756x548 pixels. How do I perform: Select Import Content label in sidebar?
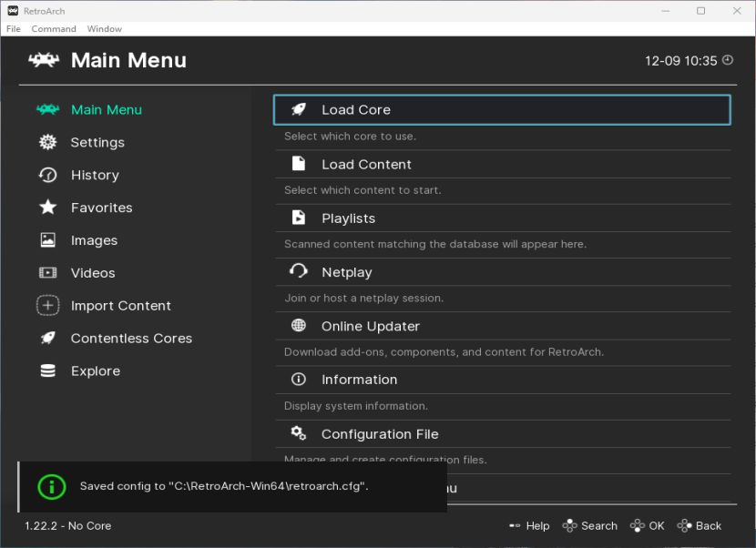121,306
